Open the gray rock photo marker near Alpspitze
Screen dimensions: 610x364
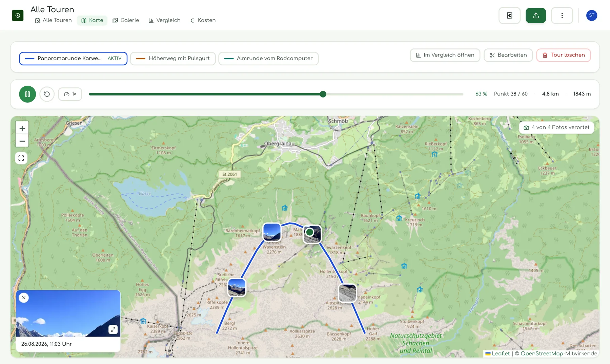(347, 293)
